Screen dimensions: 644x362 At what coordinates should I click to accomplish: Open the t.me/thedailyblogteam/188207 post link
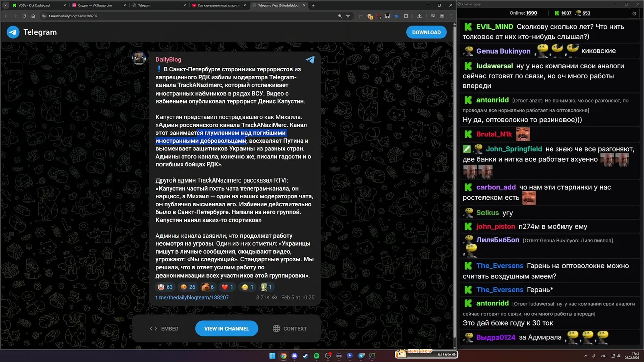(x=192, y=298)
